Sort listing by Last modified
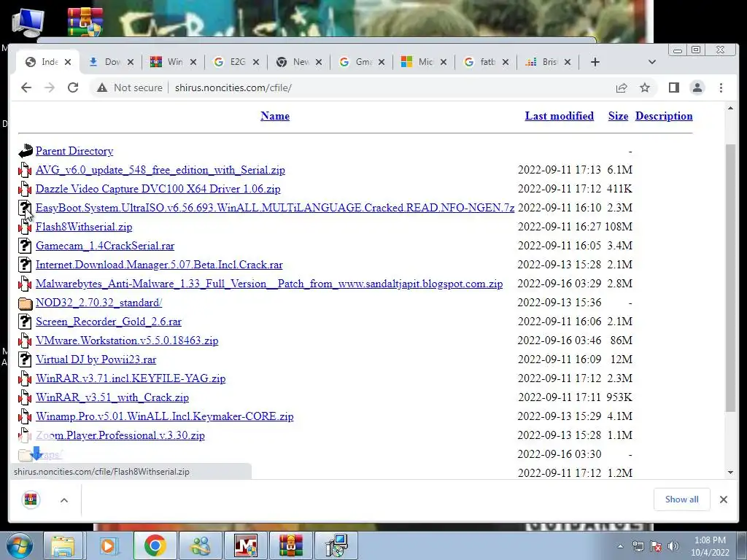The width and height of the screenshot is (747, 560). pyautogui.click(x=560, y=116)
